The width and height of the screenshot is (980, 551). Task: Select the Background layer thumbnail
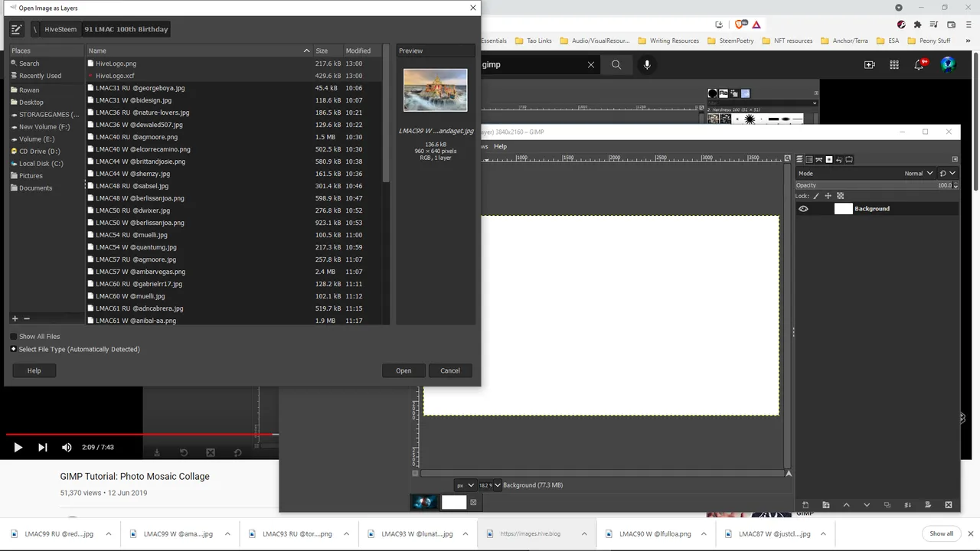843,209
